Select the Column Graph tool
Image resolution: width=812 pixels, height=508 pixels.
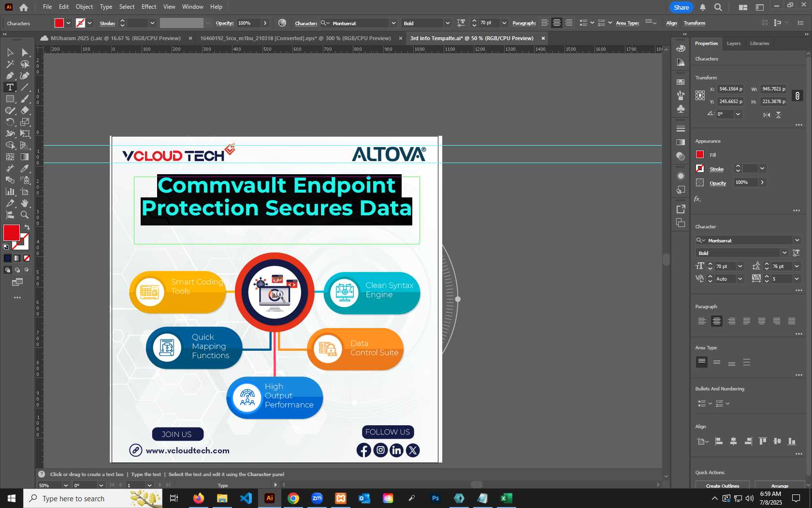point(10,192)
